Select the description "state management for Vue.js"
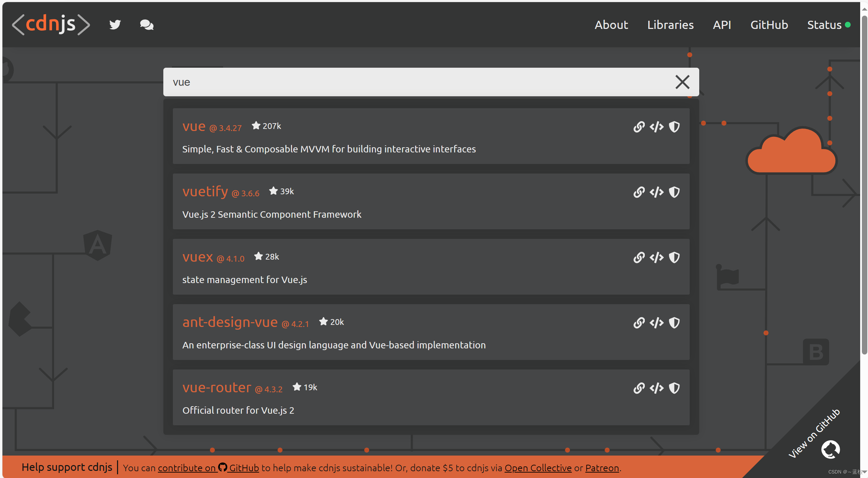Screen dimensions: 868x478 click(x=245, y=280)
